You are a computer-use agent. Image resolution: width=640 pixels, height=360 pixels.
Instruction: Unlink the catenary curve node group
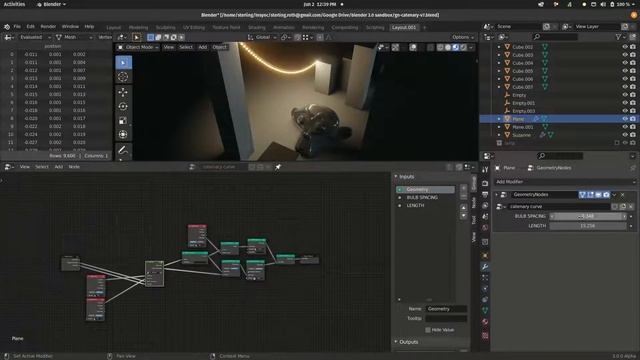(x=631, y=207)
